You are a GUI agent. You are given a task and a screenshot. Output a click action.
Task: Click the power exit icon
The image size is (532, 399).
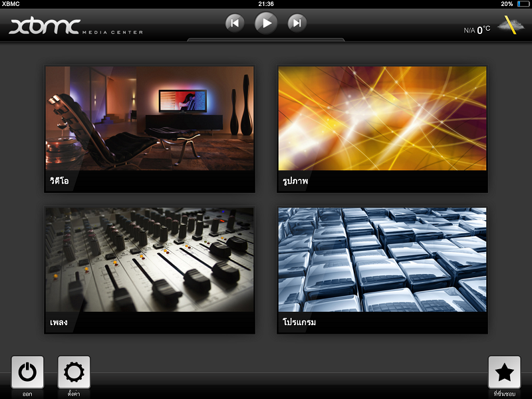coord(27,372)
